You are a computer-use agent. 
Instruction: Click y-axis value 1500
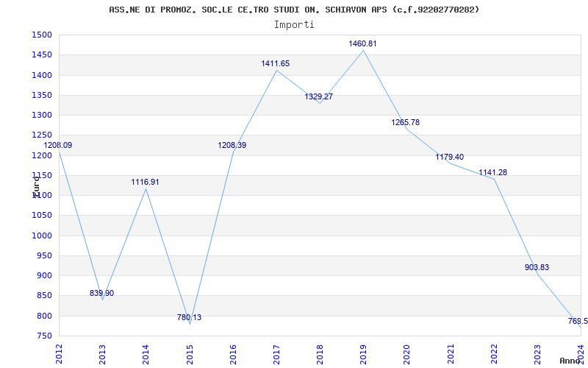(x=42, y=35)
